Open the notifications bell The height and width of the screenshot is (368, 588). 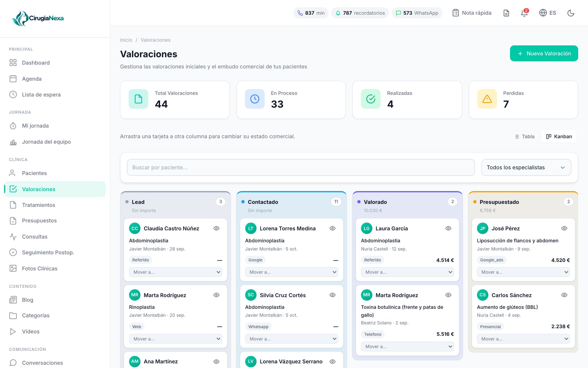point(524,13)
